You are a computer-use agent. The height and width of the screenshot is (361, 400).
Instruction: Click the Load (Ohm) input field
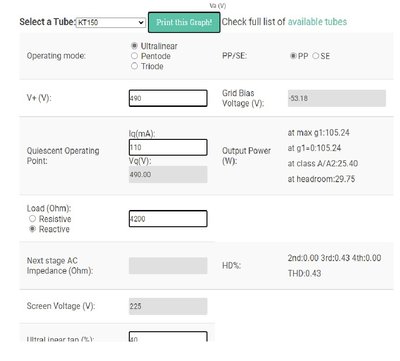168,219
